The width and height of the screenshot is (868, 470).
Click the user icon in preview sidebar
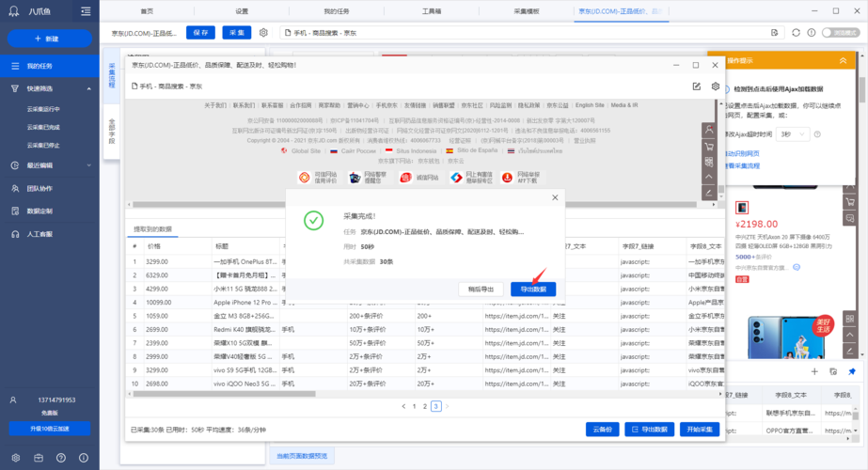(708, 130)
